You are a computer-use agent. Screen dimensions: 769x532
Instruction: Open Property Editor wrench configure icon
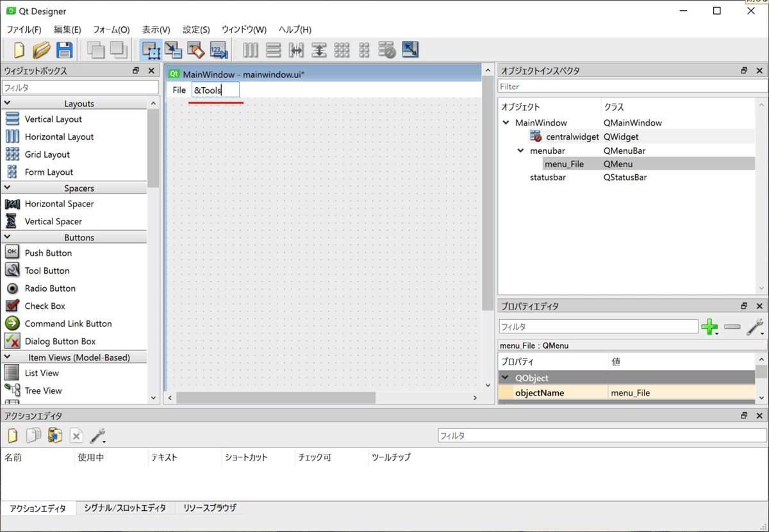click(756, 327)
